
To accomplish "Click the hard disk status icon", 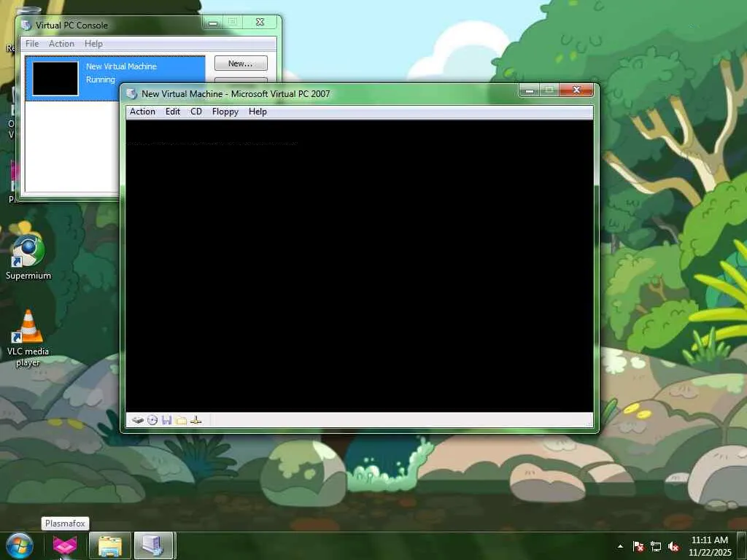I will 138,420.
